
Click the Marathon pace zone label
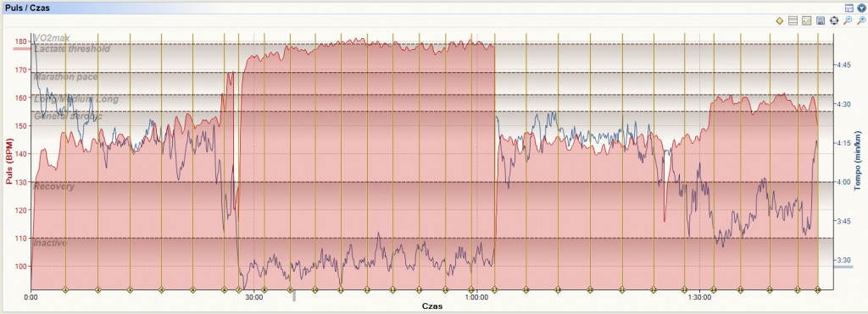[66, 77]
